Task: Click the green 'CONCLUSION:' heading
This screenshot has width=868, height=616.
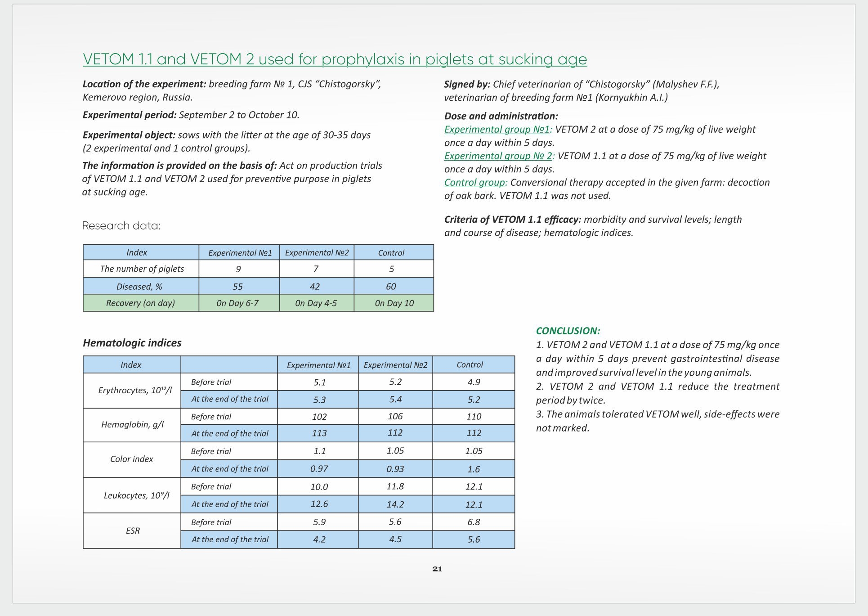Action: 568,331
